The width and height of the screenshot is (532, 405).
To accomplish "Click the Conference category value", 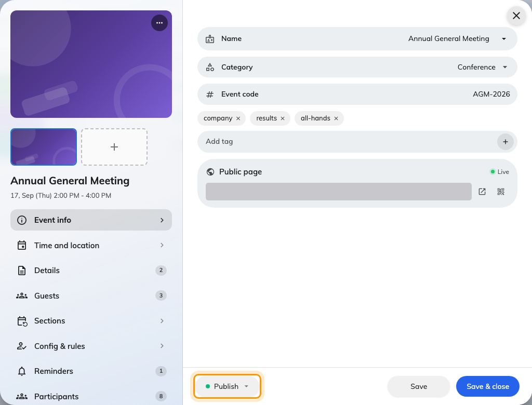I will pyautogui.click(x=476, y=67).
